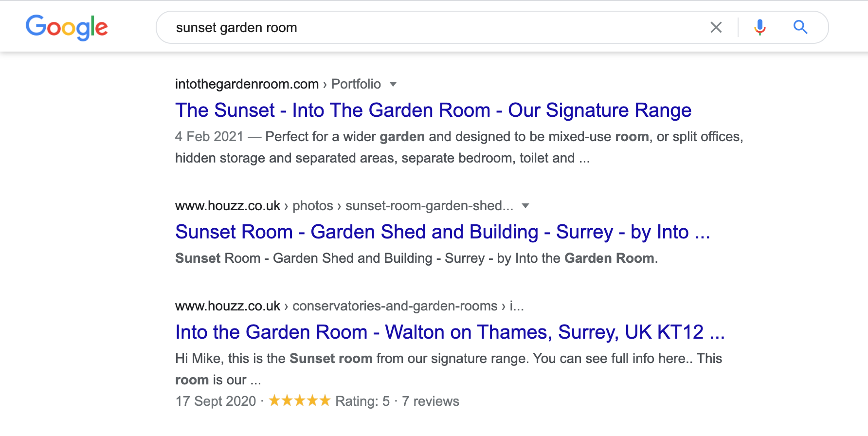Open 'Sunset Room - Garden Shed and Building' result

point(443,232)
